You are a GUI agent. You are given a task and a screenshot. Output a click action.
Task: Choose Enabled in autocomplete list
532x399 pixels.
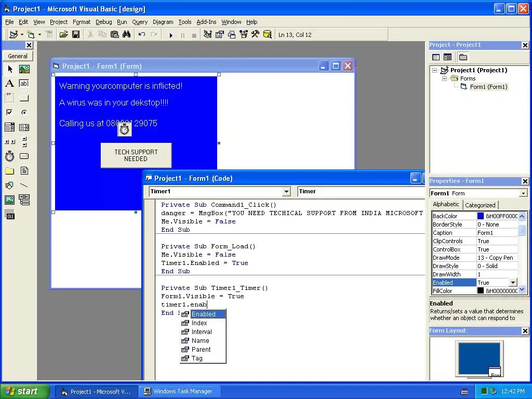pyautogui.click(x=203, y=314)
